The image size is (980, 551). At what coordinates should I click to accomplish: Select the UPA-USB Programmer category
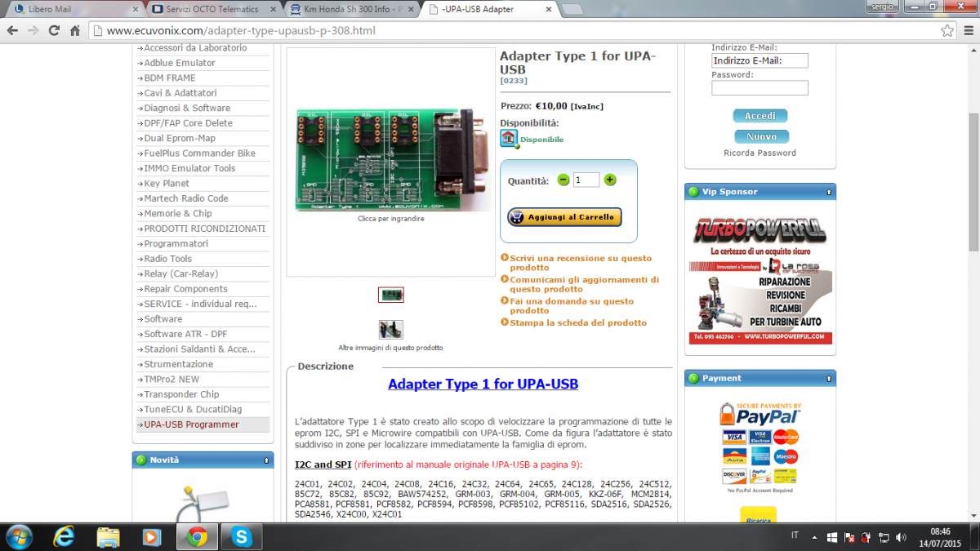pos(191,424)
